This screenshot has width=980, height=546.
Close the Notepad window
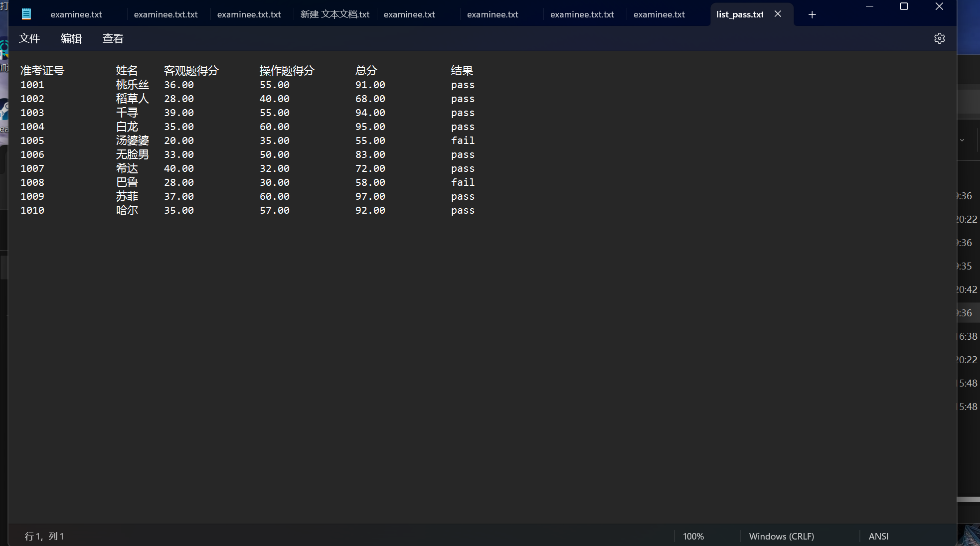[939, 6]
